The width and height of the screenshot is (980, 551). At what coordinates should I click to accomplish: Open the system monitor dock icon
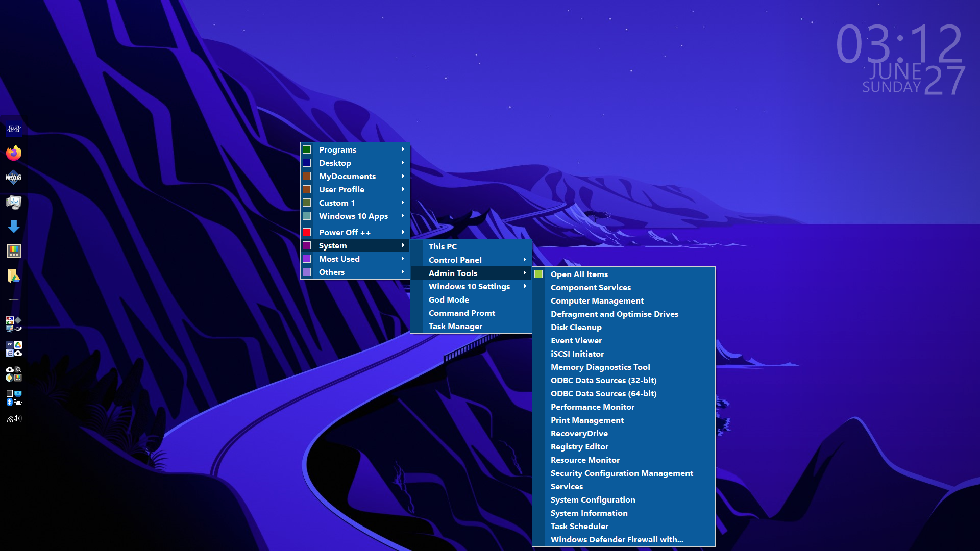14,202
